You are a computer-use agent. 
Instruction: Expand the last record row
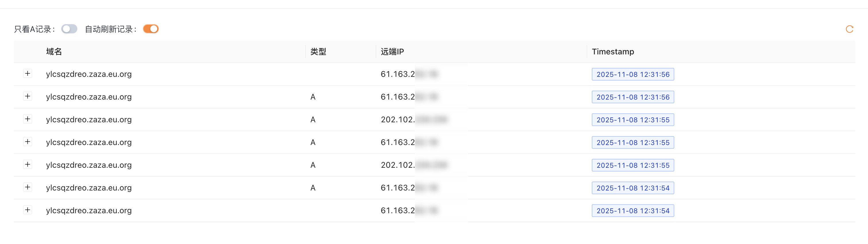[x=28, y=210]
